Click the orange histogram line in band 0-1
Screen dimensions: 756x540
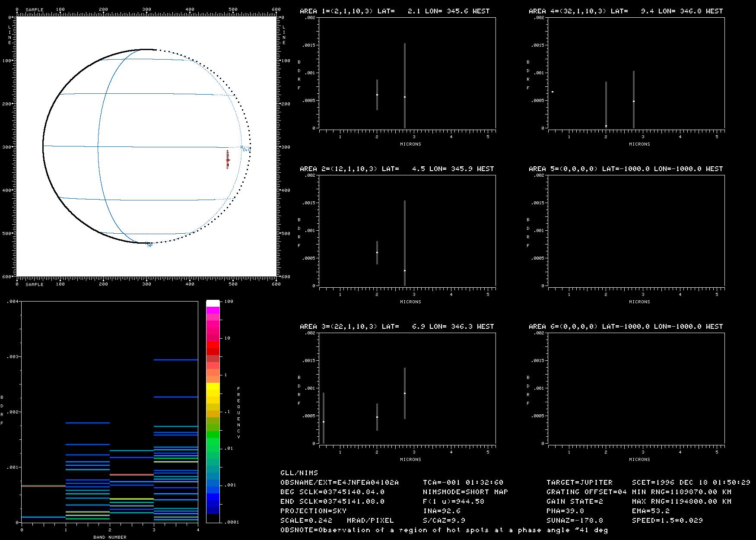[43, 486]
